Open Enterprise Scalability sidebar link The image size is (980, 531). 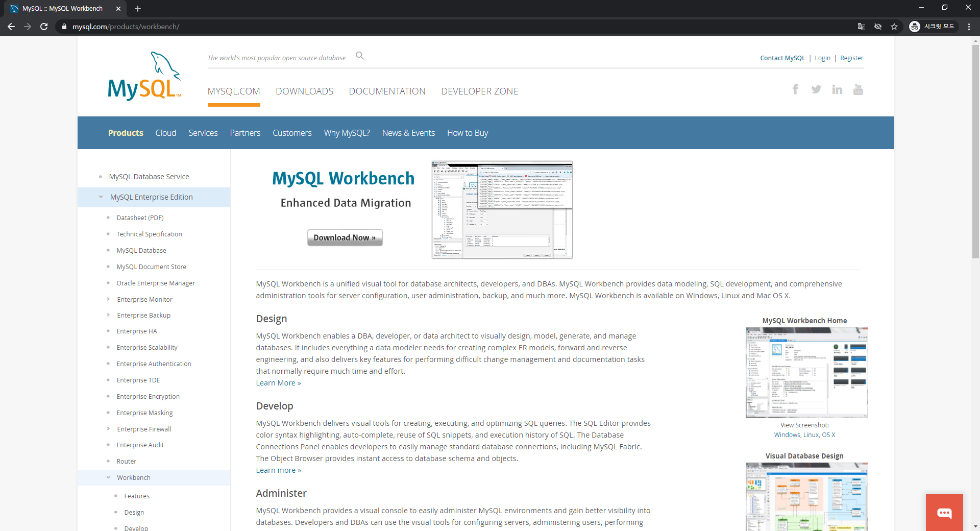tap(147, 347)
